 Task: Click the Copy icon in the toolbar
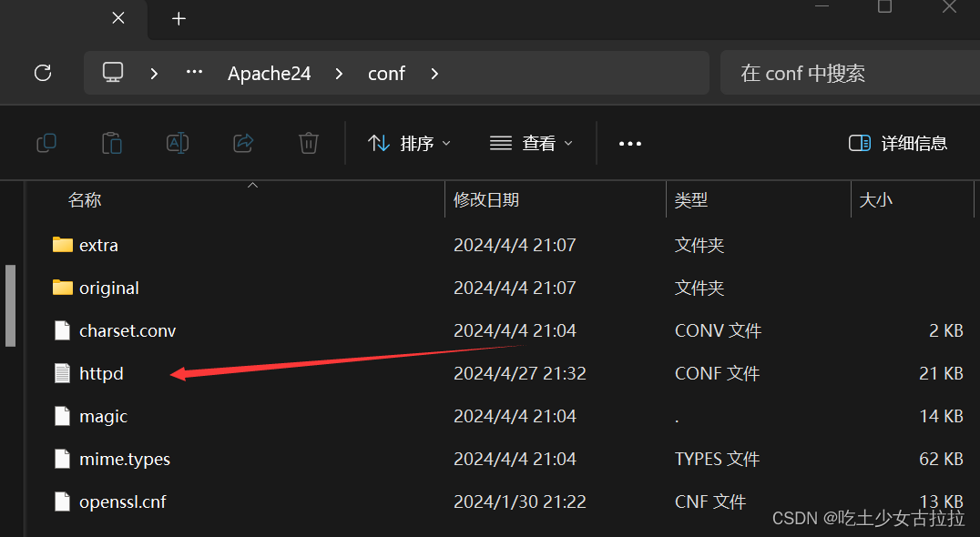46,143
